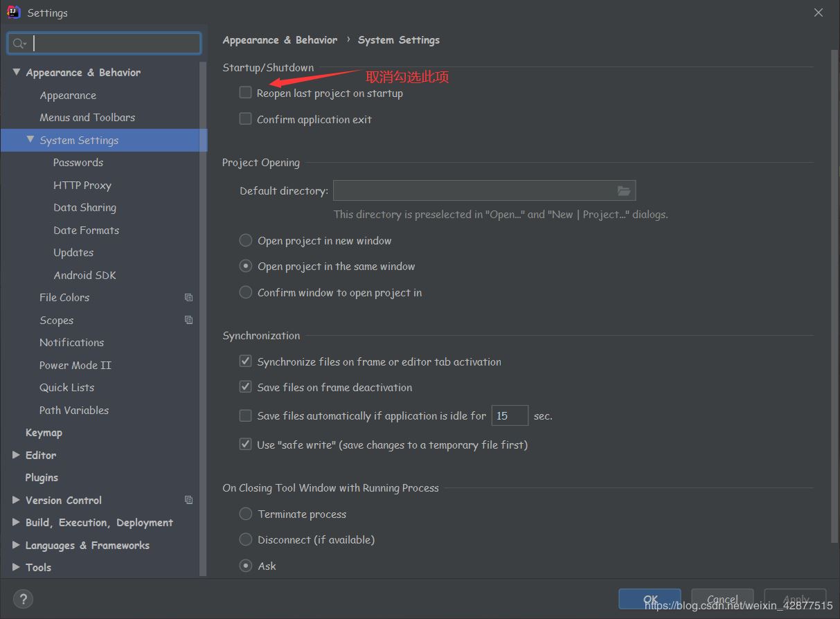This screenshot has height=619, width=840.
Task: Click the copy icon next to File Colors
Action: tap(188, 298)
